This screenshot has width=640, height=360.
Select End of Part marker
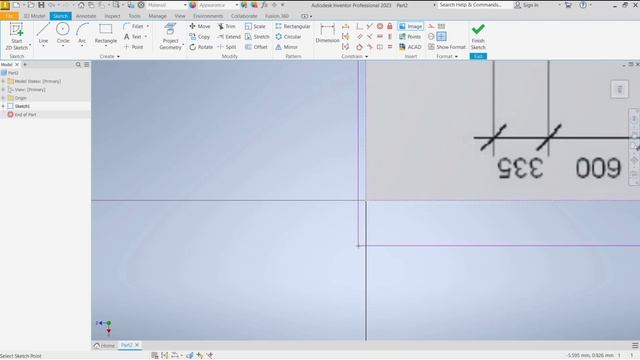[x=22, y=115]
